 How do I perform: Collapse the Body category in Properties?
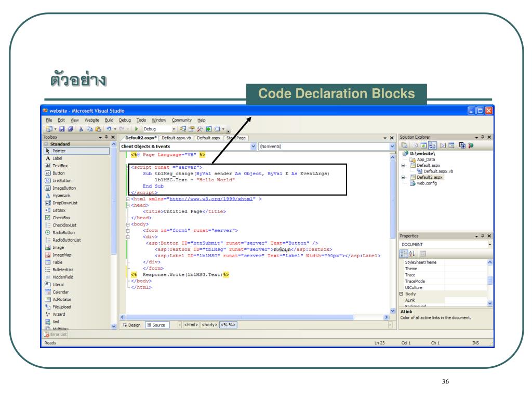tap(402, 294)
